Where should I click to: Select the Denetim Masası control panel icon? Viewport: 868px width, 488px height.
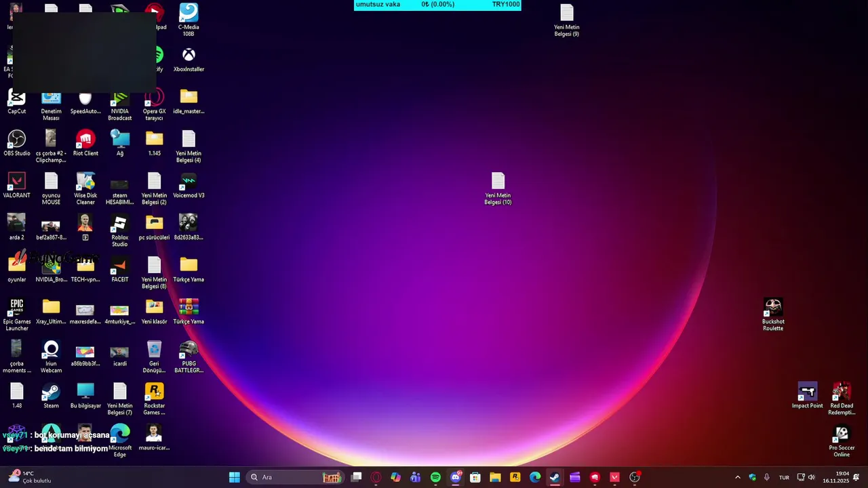pos(51,106)
